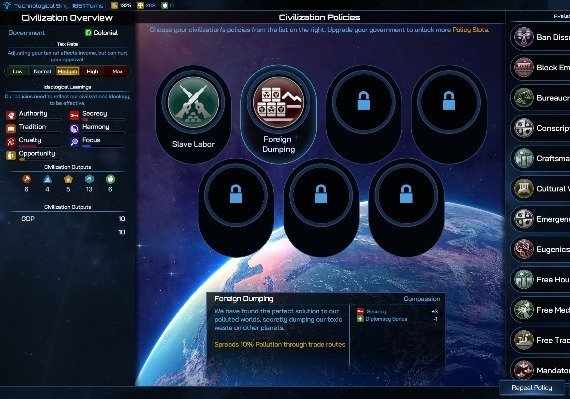Choose the Free Med… policy icon
The width and height of the screenshot is (570, 399).
523,310
